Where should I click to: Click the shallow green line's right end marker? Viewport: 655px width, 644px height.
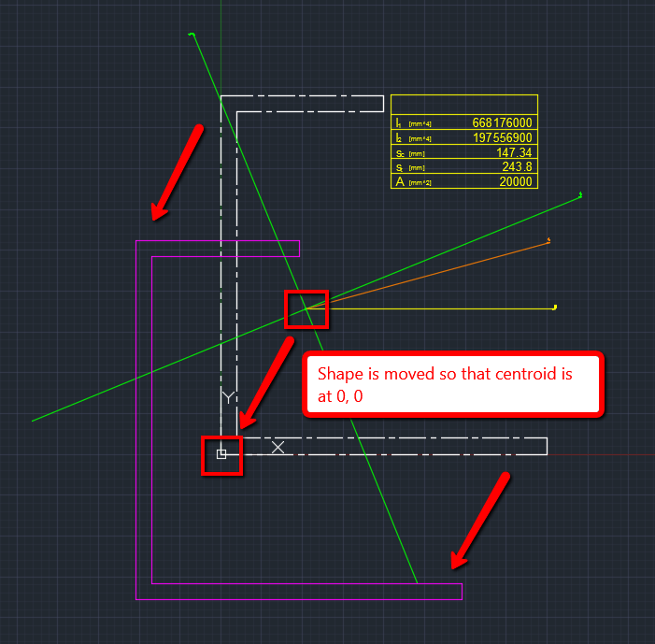pyautogui.click(x=580, y=194)
